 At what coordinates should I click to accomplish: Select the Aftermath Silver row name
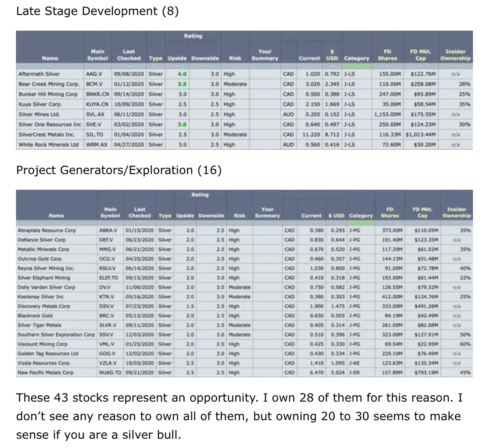coord(39,74)
